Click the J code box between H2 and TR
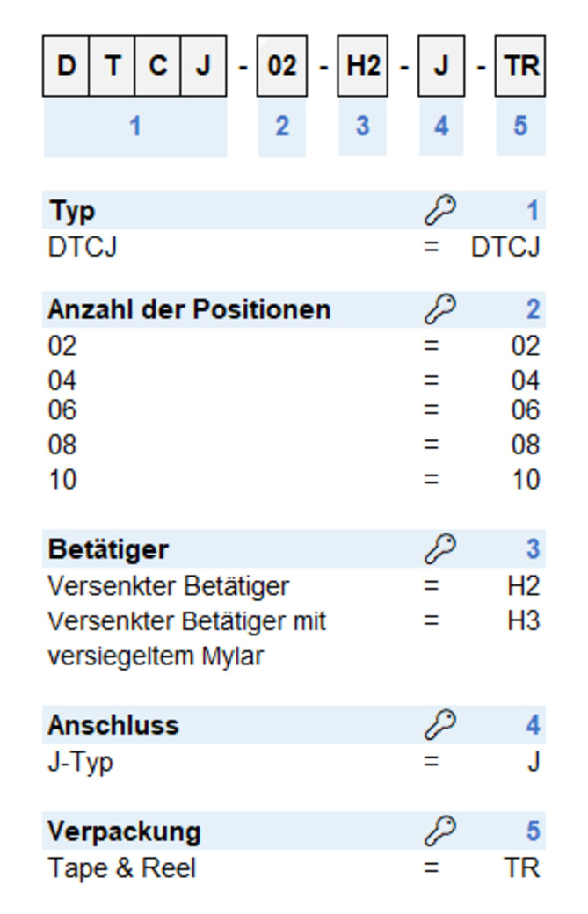The image size is (588, 914). click(x=441, y=66)
